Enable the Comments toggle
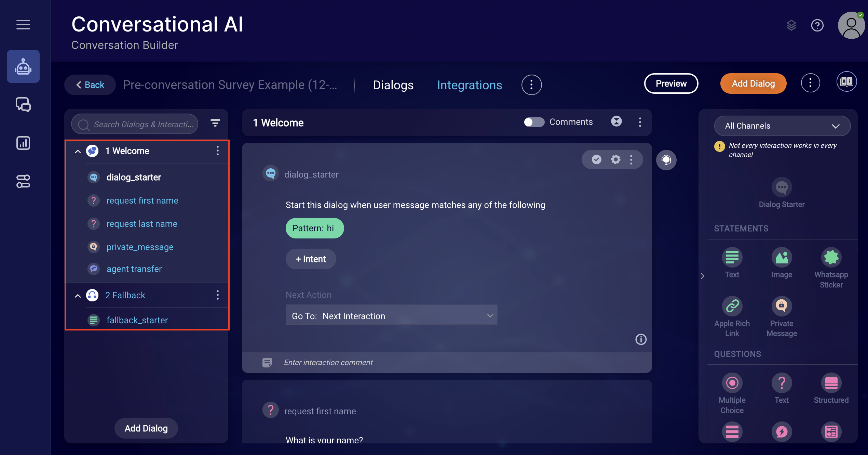Viewport: 868px width, 455px height. tap(534, 122)
